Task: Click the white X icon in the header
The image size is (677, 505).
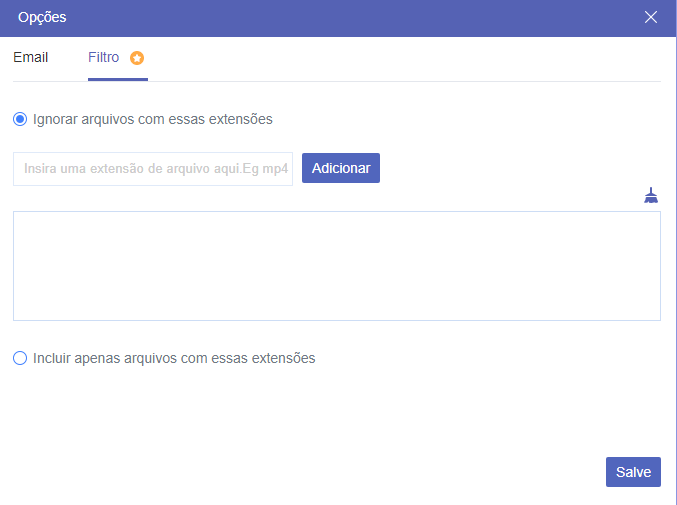Action: coord(651,17)
